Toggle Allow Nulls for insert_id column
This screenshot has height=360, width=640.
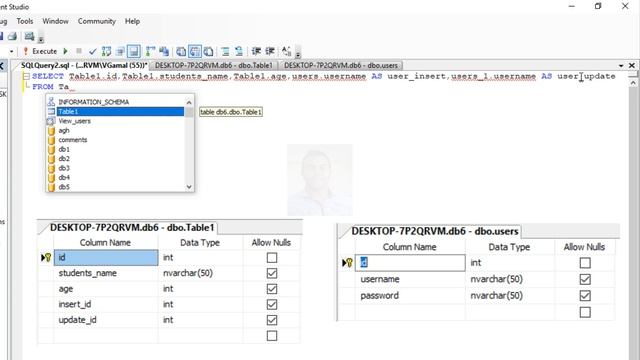[272, 304]
